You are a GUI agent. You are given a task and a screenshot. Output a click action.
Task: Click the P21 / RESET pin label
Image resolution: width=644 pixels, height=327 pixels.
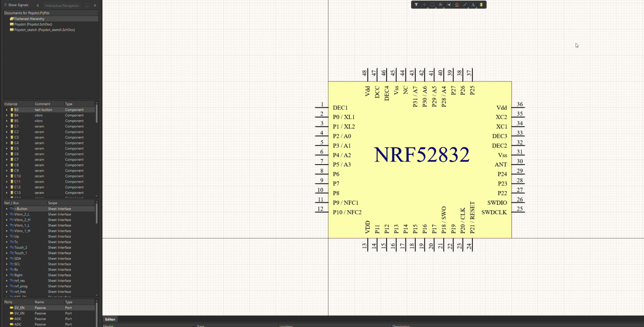(472, 218)
